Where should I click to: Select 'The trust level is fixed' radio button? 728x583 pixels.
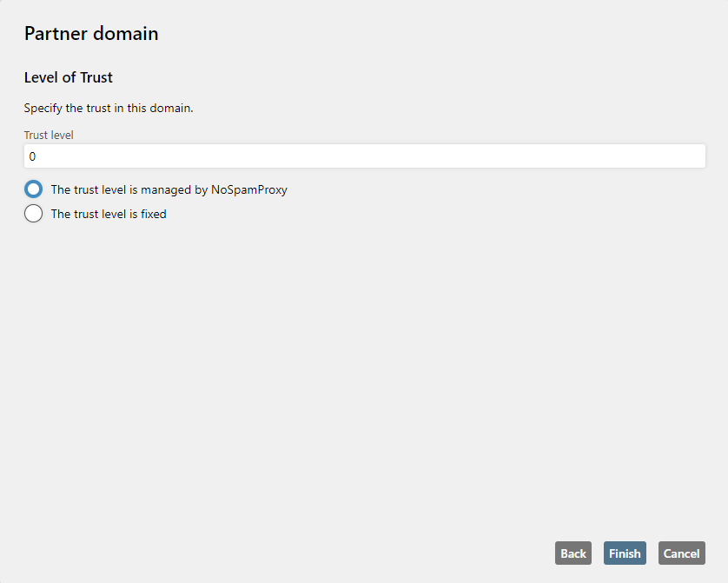click(33, 214)
